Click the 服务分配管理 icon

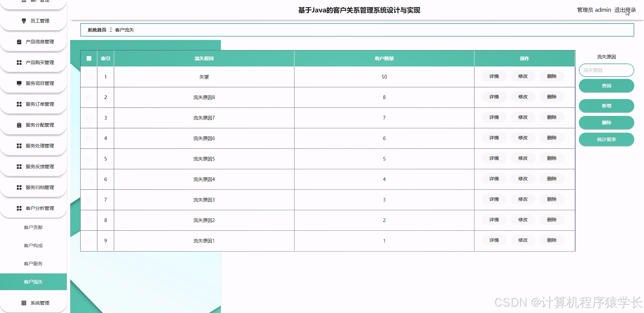(19, 125)
